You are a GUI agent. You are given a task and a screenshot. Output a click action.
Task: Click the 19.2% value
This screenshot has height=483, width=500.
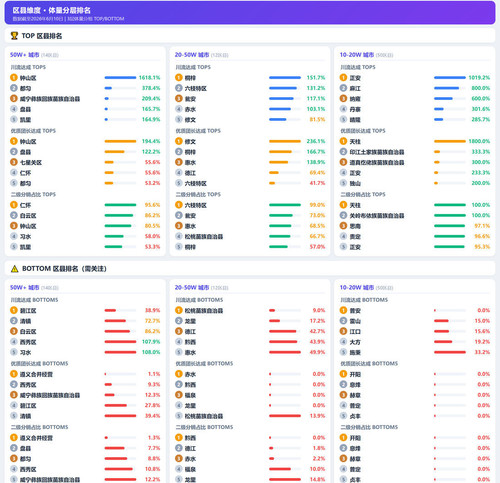(x=482, y=342)
